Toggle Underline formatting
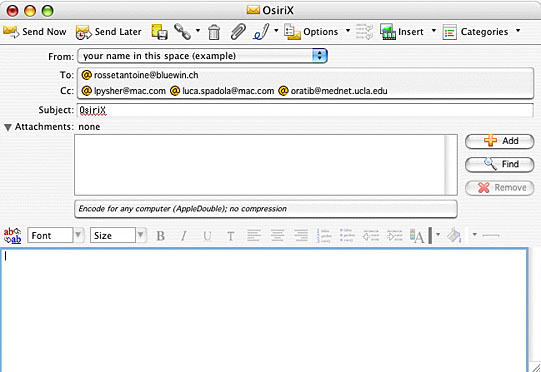 207,236
